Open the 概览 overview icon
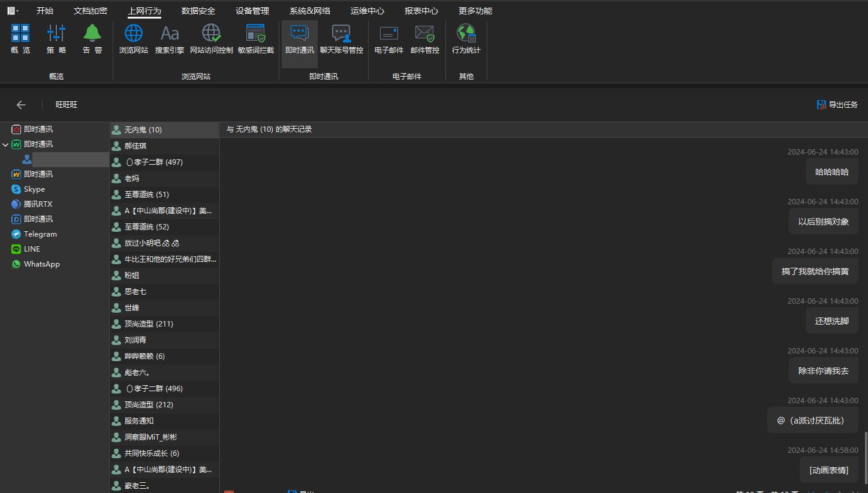This screenshot has height=493, width=868. pyautogui.click(x=20, y=39)
